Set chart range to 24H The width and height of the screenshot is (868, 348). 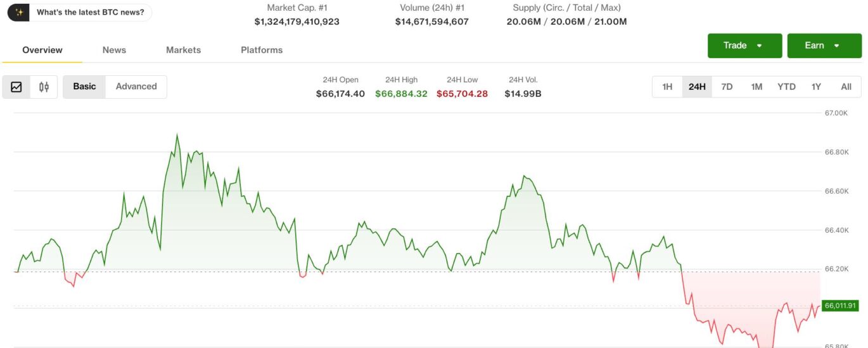point(697,87)
